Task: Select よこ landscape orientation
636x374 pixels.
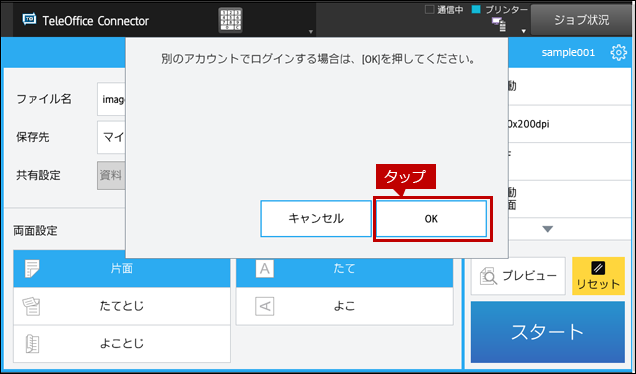Action: [344, 306]
